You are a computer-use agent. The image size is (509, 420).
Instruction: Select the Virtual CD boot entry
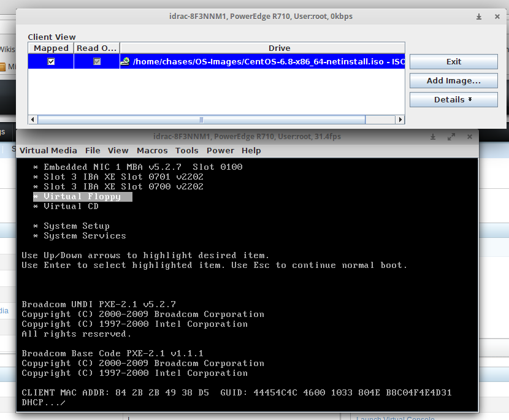point(71,207)
